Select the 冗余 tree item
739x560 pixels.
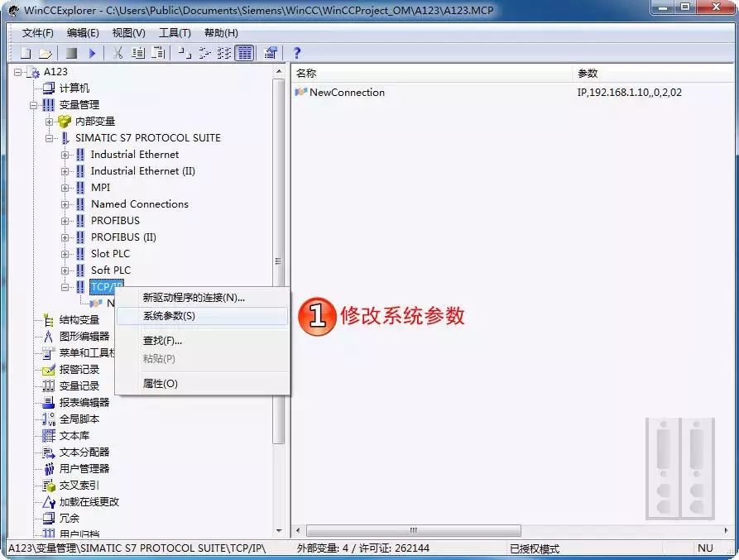(70, 519)
